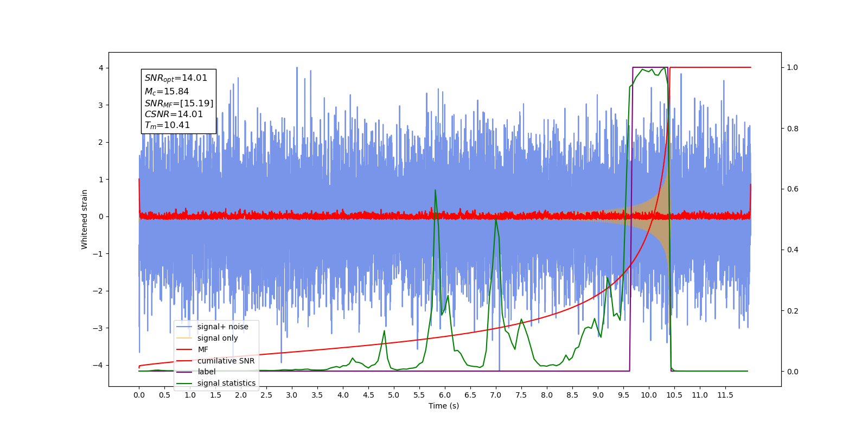Image resolution: width=868 pixels, height=434 pixels.
Task: Click the right axis tick label 0.4
Action: tap(793, 250)
